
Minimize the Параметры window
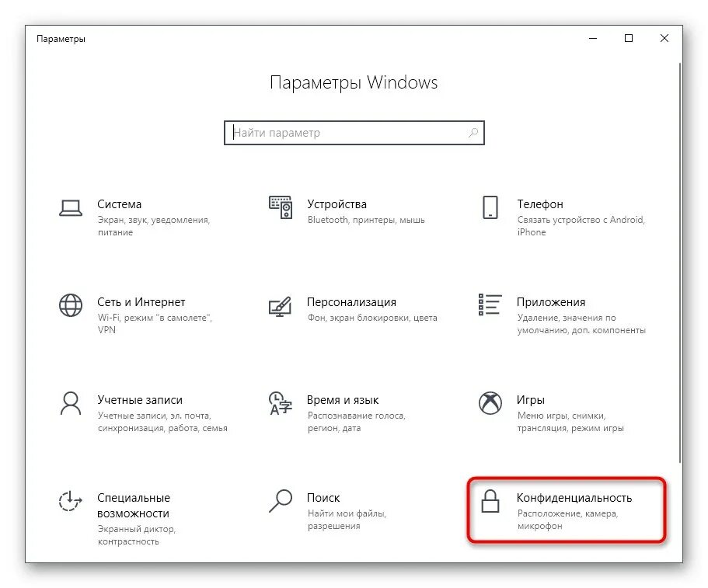[593, 38]
